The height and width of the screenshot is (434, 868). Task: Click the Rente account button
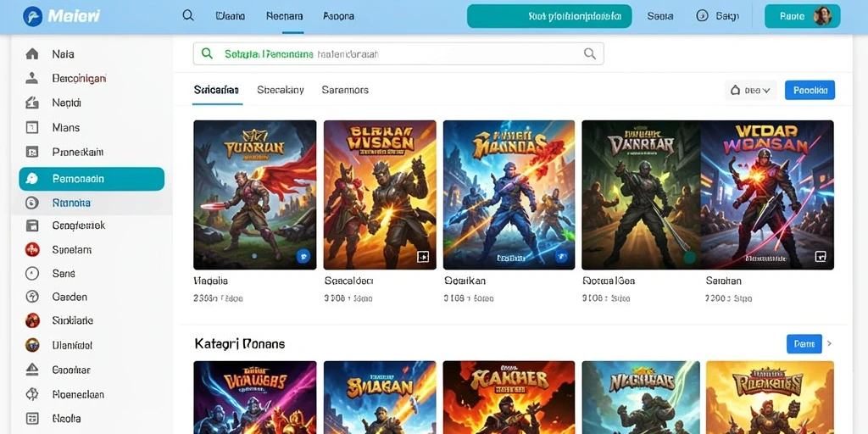tap(802, 16)
